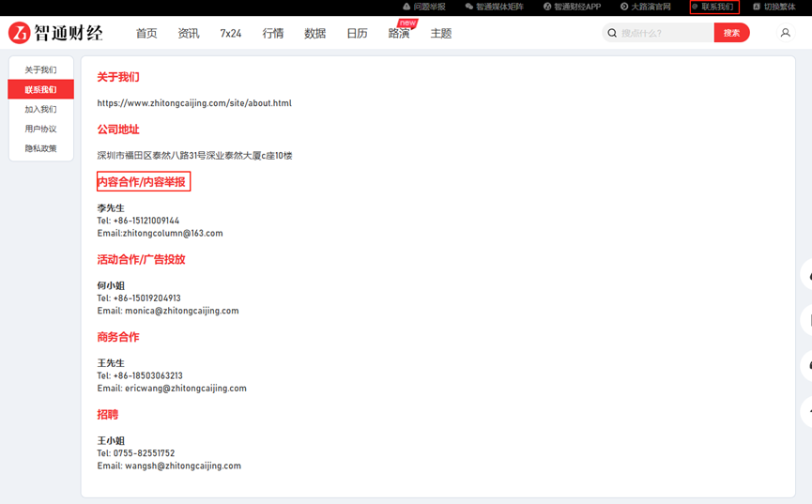Open the 7x24 navigation item
Image resolution: width=812 pixels, height=504 pixels.
(230, 33)
